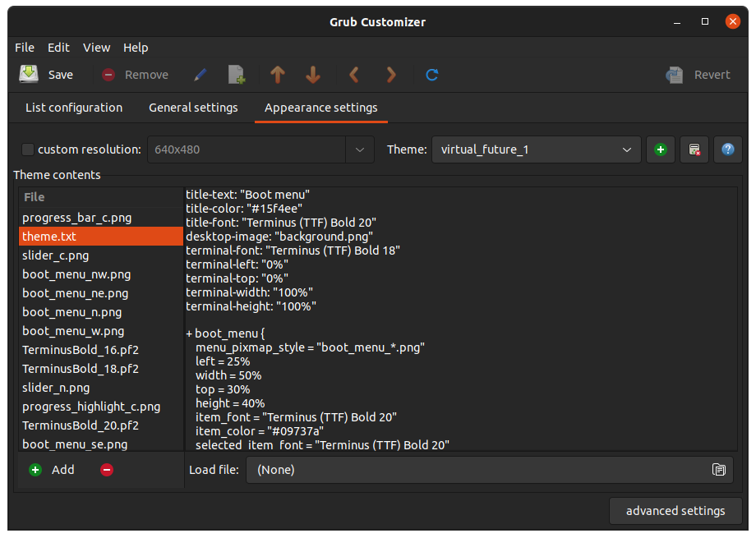Click the title-text "Boot menu" line
The height and width of the screenshot is (538, 756).
pyautogui.click(x=248, y=195)
